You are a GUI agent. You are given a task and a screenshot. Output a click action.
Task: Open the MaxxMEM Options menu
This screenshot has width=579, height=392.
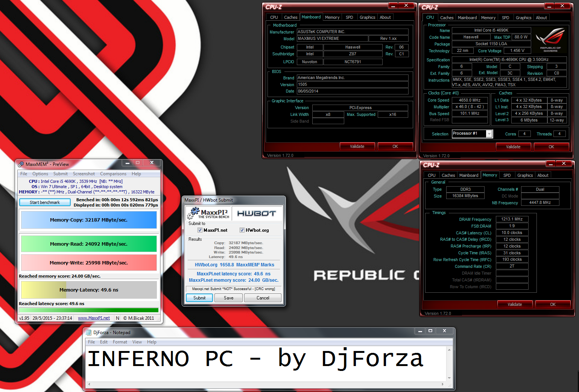pyautogui.click(x=40, y=174)
